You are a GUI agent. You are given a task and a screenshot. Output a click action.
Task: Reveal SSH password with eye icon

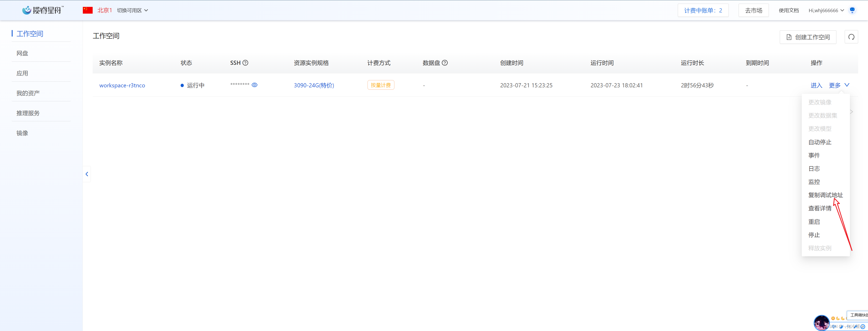(254, 85)
